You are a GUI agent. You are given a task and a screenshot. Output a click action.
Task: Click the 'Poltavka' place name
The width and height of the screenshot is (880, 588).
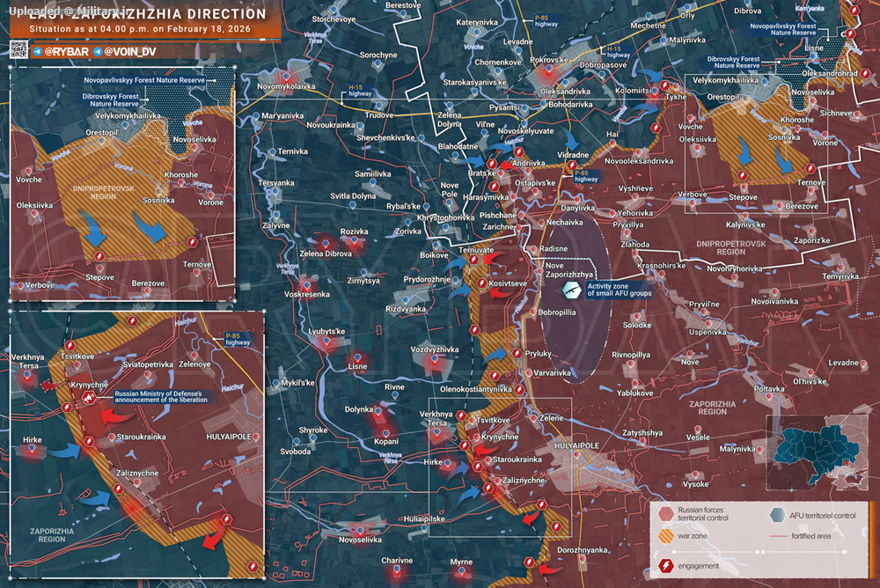click(769, 389)
